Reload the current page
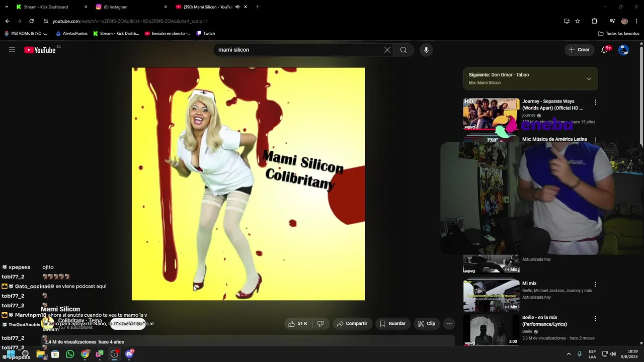 point(31,21)
